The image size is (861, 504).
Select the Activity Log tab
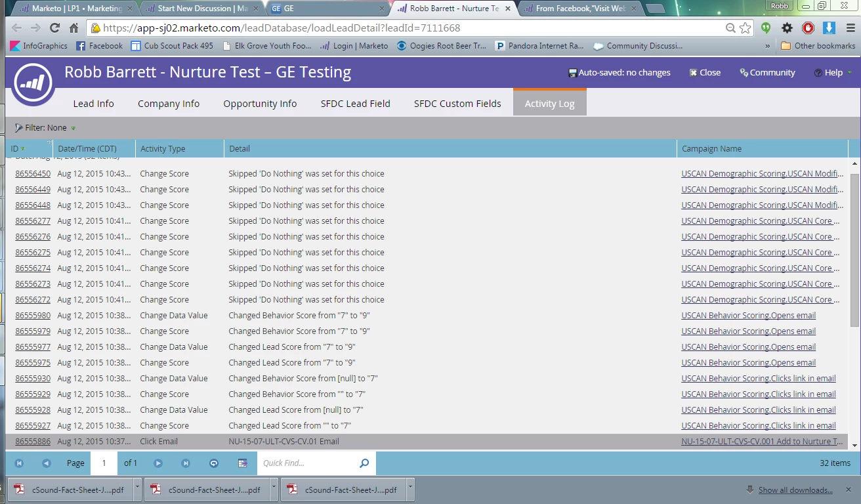[x=549, y=104]
